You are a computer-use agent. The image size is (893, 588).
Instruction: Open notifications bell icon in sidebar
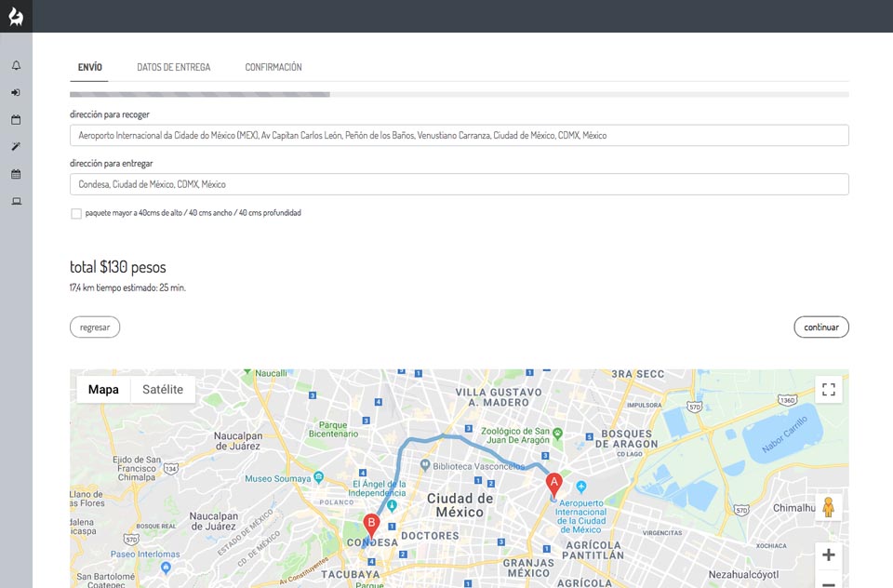(x=16, y=65)
